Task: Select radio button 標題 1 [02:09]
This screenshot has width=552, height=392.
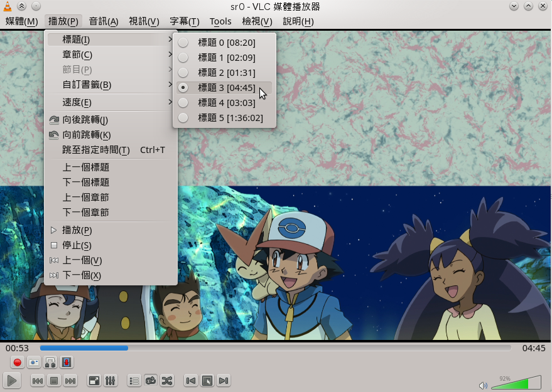Action: point(183,57)
